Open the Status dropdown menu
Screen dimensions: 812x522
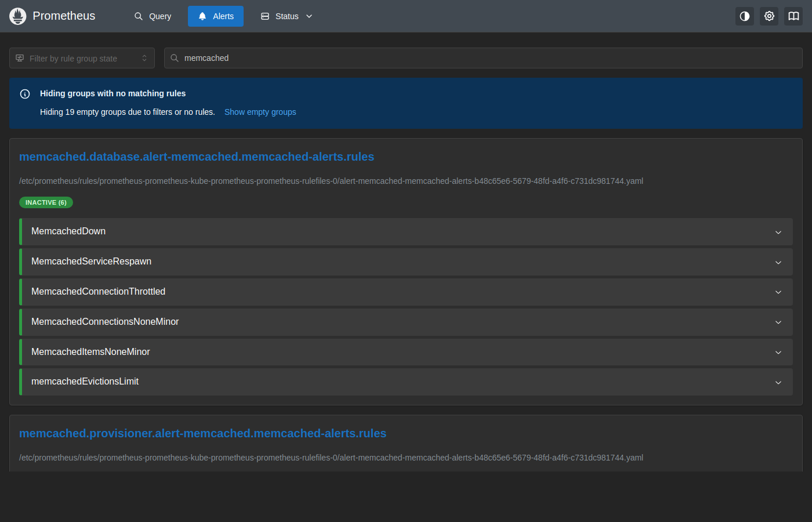[x=287, y=16]
